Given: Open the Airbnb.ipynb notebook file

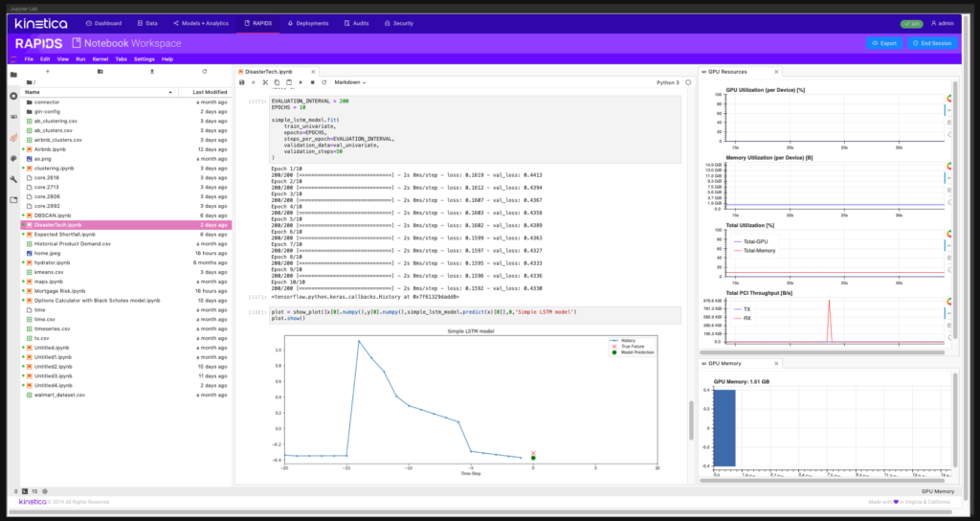Looking at the screenshot, I should pos(52,149).
